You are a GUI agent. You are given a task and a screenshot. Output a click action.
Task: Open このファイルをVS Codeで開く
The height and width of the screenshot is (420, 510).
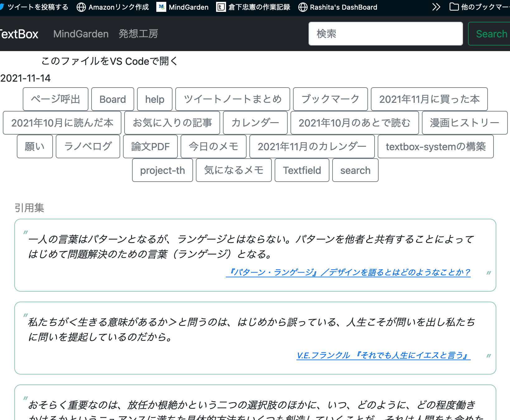(x=109, y=61)
